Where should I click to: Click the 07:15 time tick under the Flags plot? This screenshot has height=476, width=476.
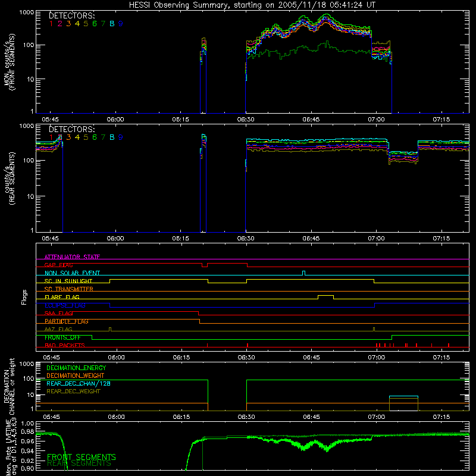click(441, 358)
